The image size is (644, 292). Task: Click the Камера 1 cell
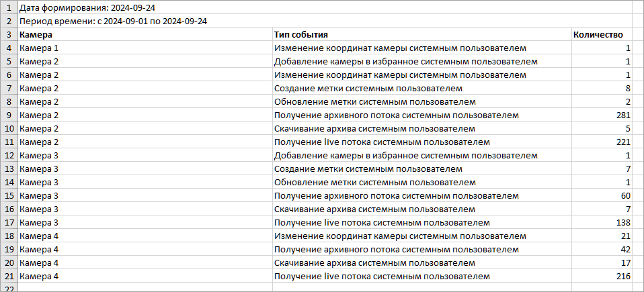click(x=40, y=48)
